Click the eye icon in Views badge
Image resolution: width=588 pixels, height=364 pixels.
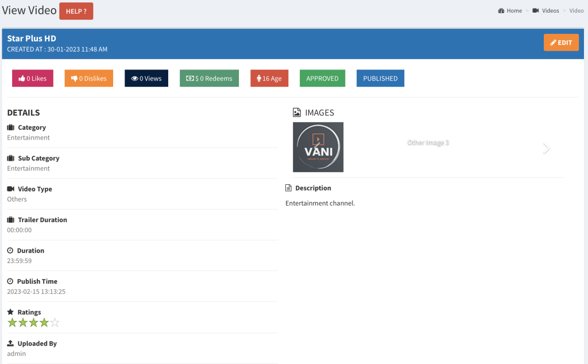(134, 78)
